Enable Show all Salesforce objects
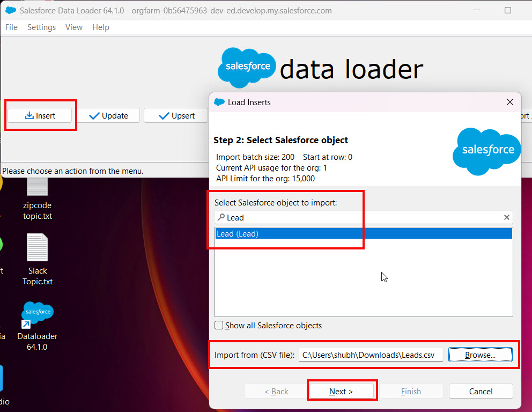 [x=219, y=325]
